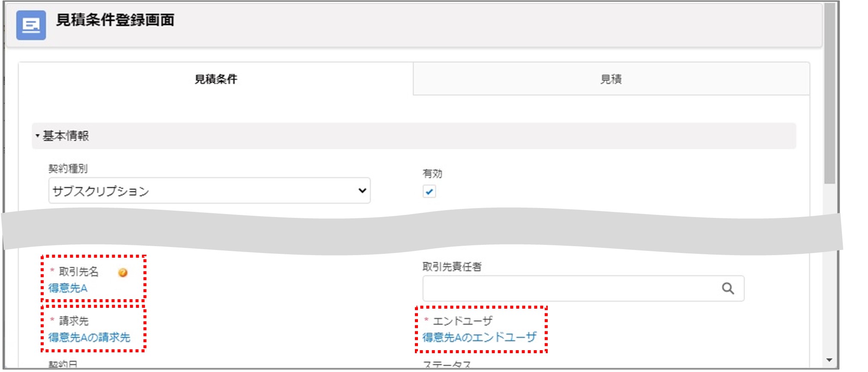Click the blue quote page icon
Image resolution: width=868 pixels, height=372 pixels.
[31, 25]
